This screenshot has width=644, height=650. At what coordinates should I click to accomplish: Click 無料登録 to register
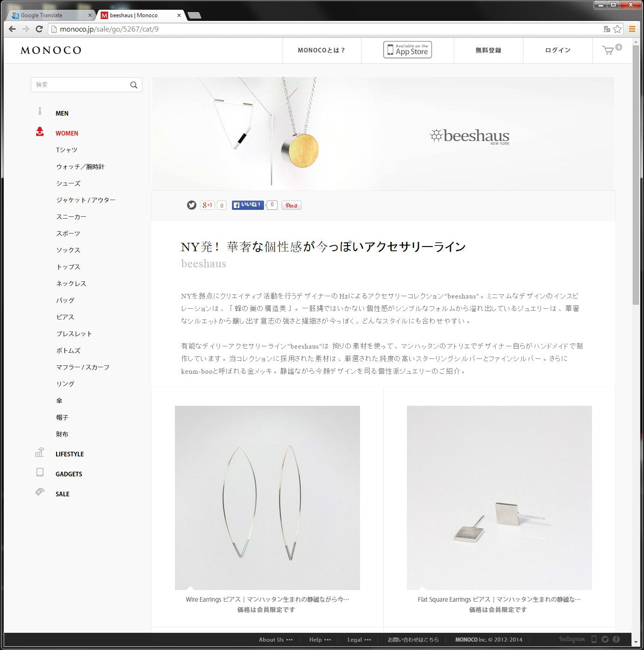click(x=488, y=50)
